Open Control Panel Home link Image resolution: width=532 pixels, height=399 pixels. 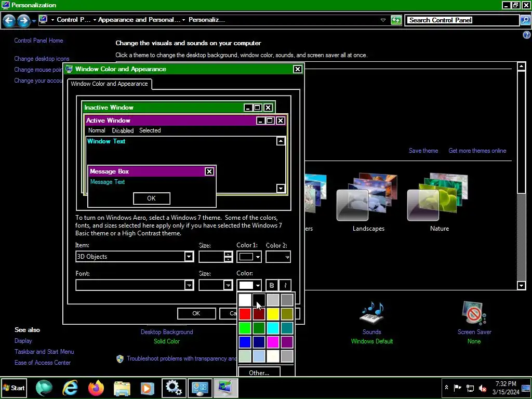38,41
